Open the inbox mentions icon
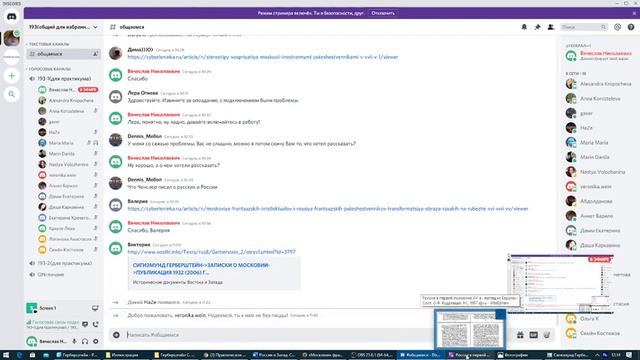Image resolution: width=640 pixels, height=360 pixels. [618, 27]
